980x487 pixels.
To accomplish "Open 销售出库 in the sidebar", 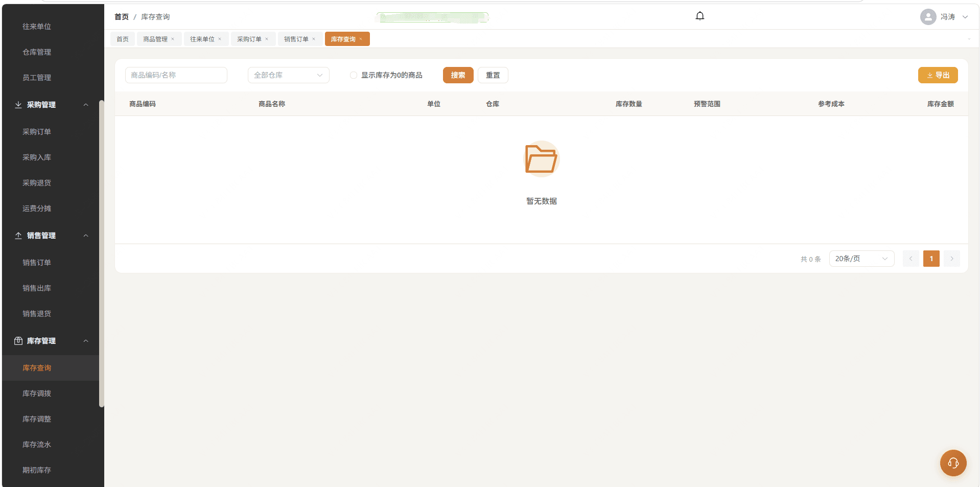I will click(x=37, y=288).
